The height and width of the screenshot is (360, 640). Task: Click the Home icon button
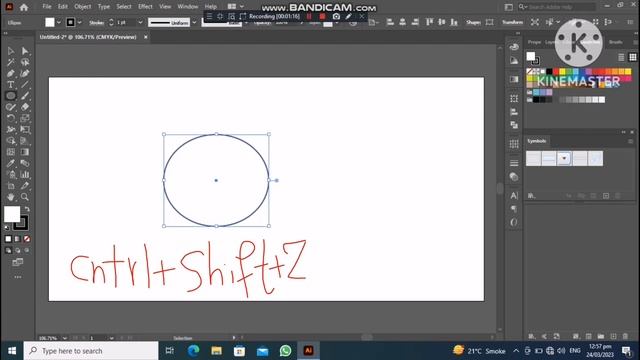(24, 7)
